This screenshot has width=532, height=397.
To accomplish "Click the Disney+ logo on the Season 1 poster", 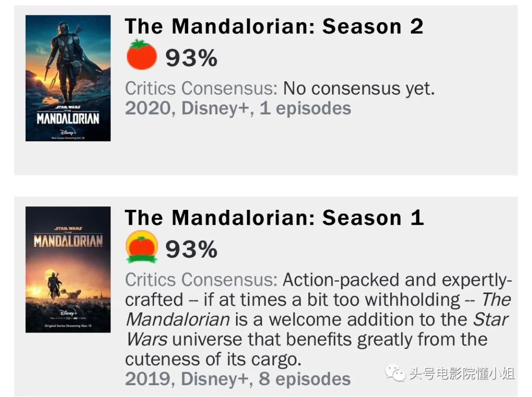I will click(68, 313).
